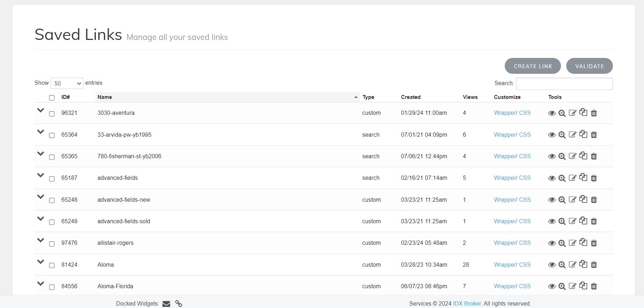The height and width of the screenshot is (308, 644).
Task: Tick the checkbox for link 96321
Action: [52, 114]
